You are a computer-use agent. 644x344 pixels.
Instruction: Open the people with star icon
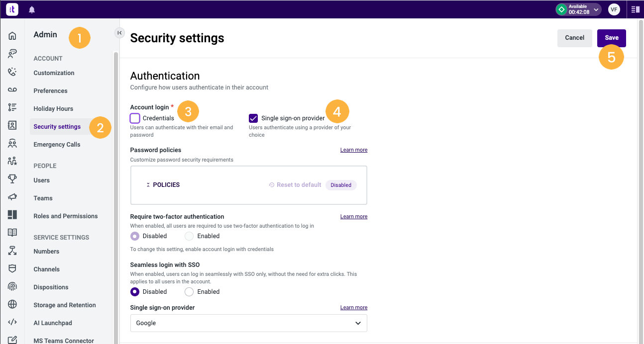(12, 161)
